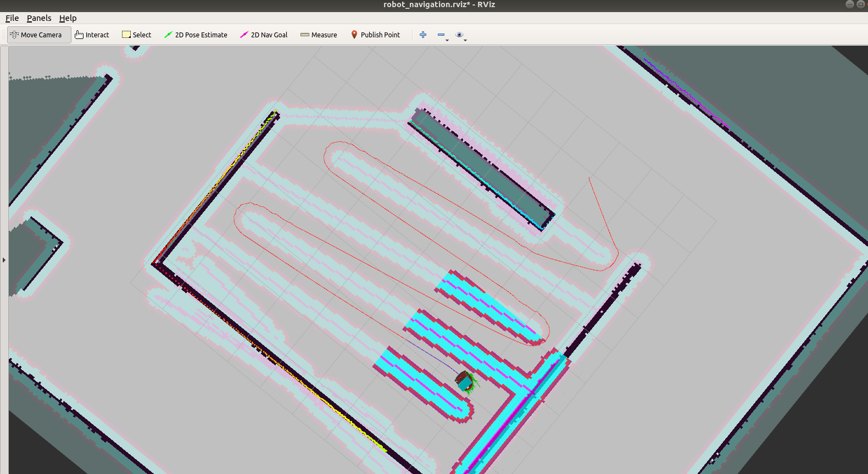Open the Help menu
The height and width of the screenshot is (474, 868).
pyautogui.click(x=68, y=18)
